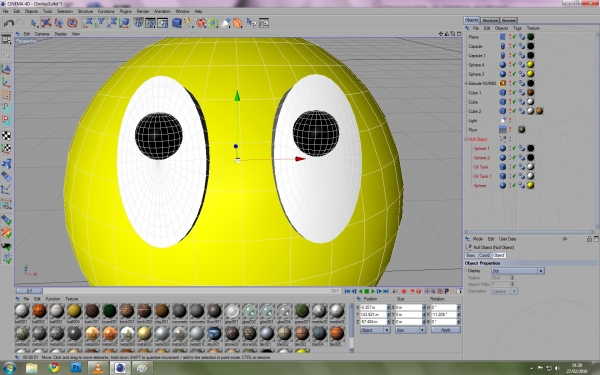Open the viewport Cameras menu
The image size is (600, 375).
[42, 34]
